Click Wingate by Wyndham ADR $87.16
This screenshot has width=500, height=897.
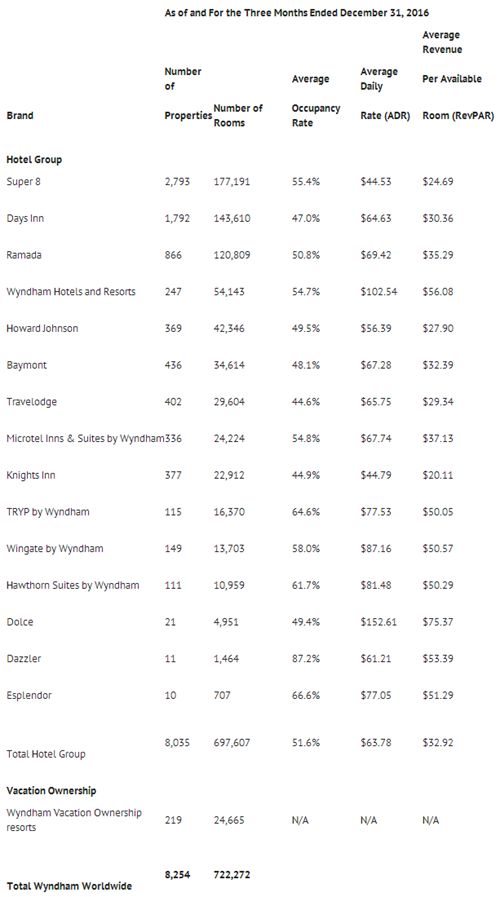[376, 548]
